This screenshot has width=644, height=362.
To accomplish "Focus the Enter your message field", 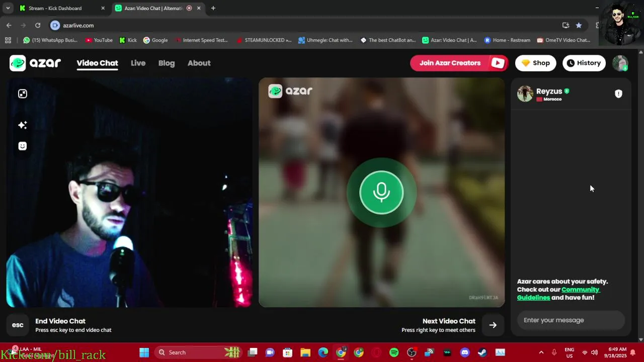I will pos(571,320).
